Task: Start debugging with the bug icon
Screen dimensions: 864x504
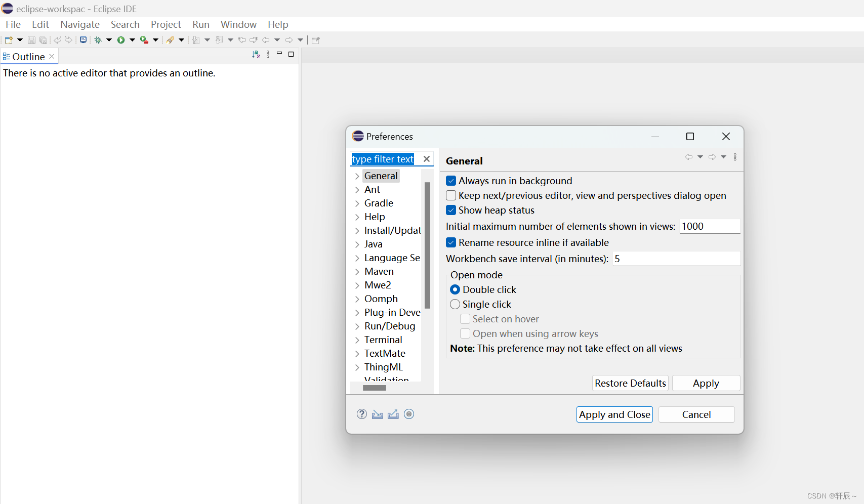Action: 98,40
